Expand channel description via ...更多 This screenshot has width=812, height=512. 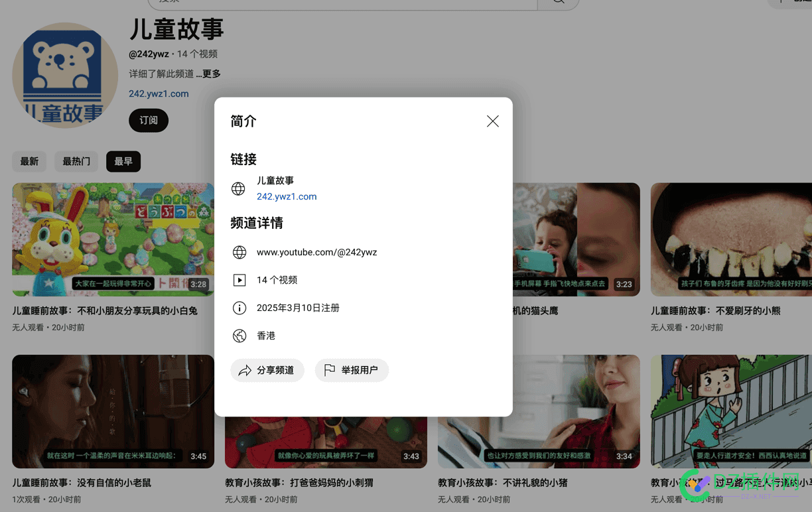point(208,74)
